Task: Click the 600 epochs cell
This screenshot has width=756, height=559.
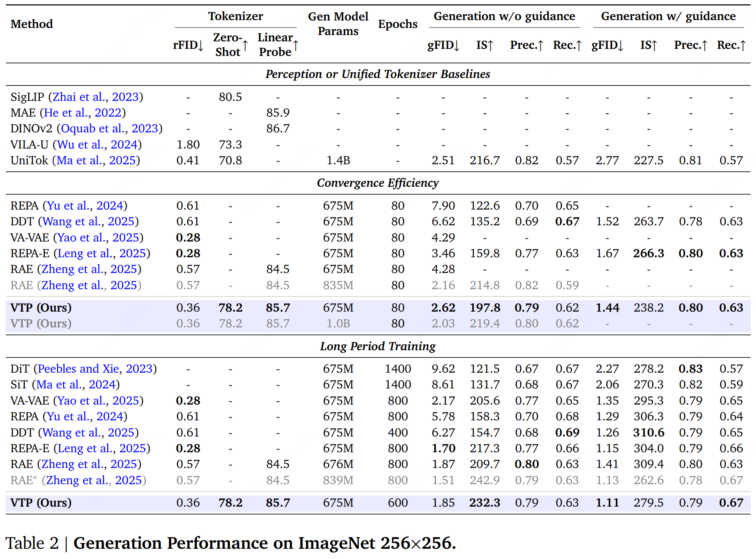Action: (x=398, y=503)
